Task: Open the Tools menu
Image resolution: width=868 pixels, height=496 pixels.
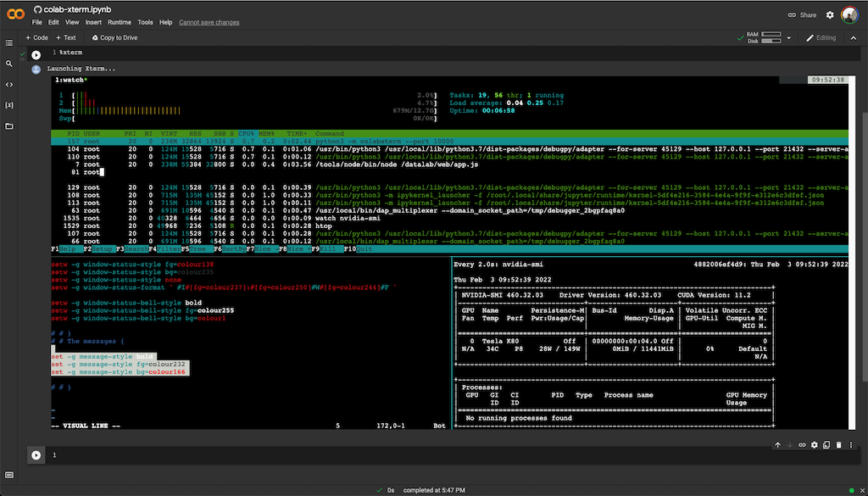Action: tap(146, 22)
